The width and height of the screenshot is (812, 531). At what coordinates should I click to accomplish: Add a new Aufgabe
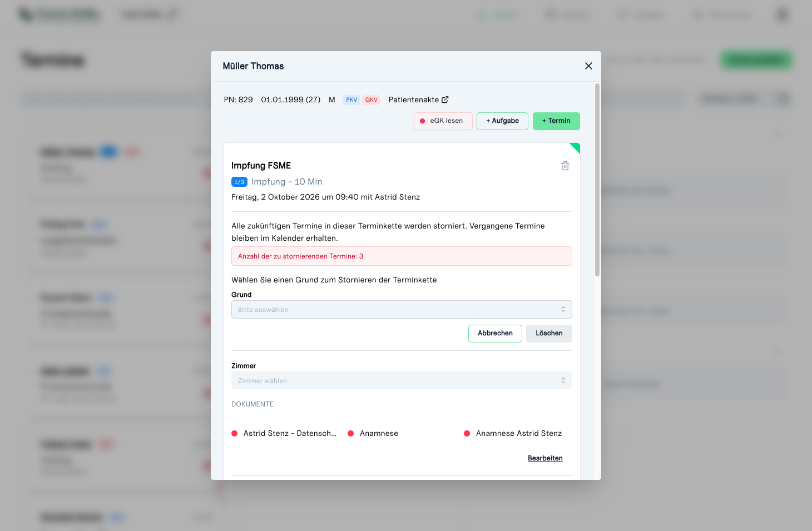click(502, 121)
